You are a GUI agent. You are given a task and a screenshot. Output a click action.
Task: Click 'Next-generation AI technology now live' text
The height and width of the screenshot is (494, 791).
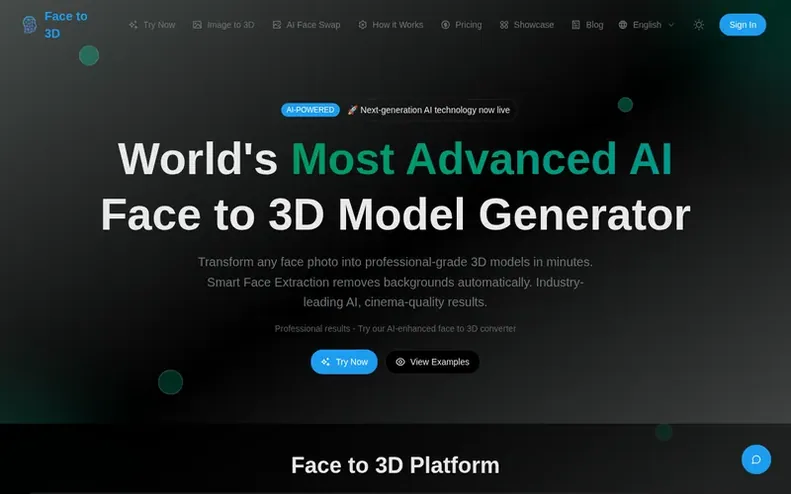pyautogui.click(x=435, y=110)
